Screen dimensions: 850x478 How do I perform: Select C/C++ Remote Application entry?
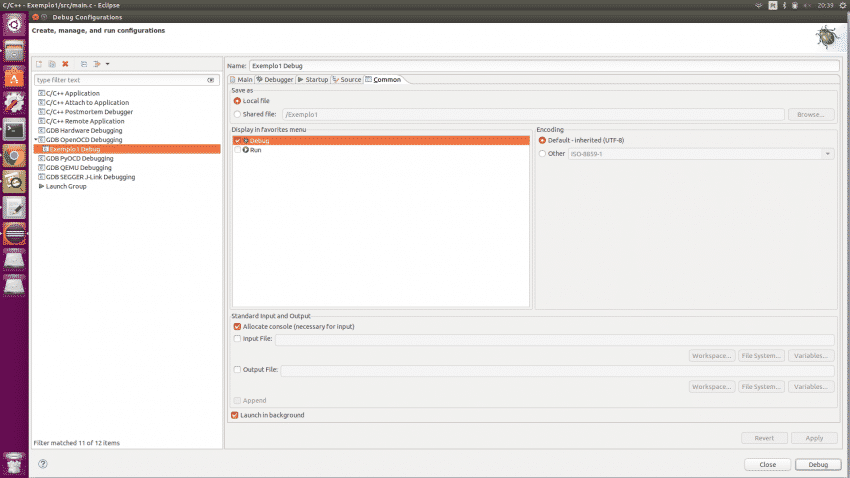click(85, 121)
